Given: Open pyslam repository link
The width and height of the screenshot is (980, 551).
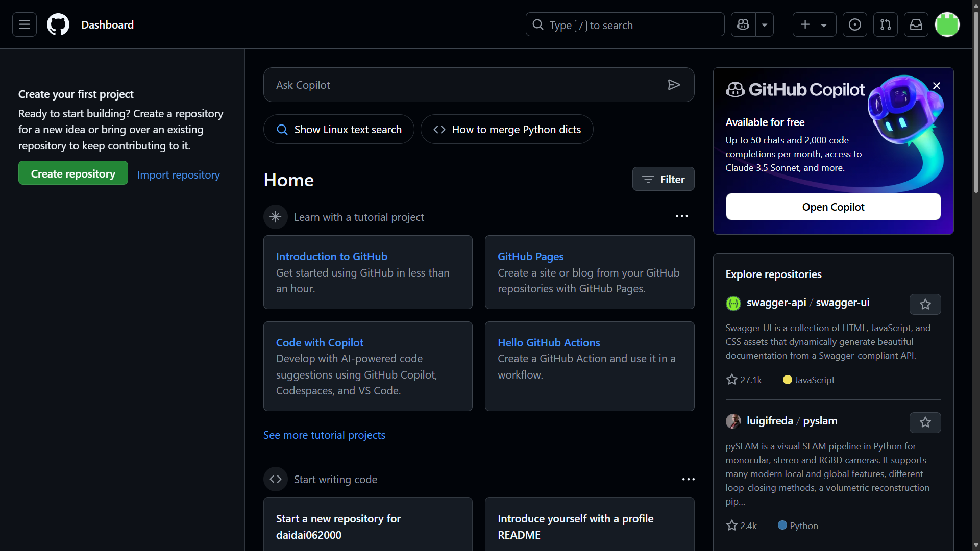Looking at the screenshot, I should 820,421.
